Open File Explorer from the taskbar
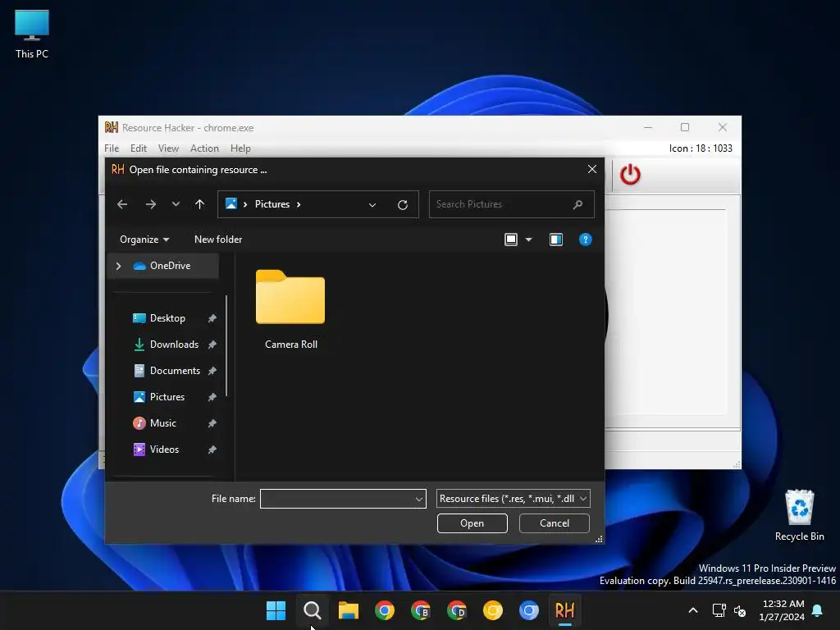The height and width of the screenshot is (630, 840). point(348,610)
